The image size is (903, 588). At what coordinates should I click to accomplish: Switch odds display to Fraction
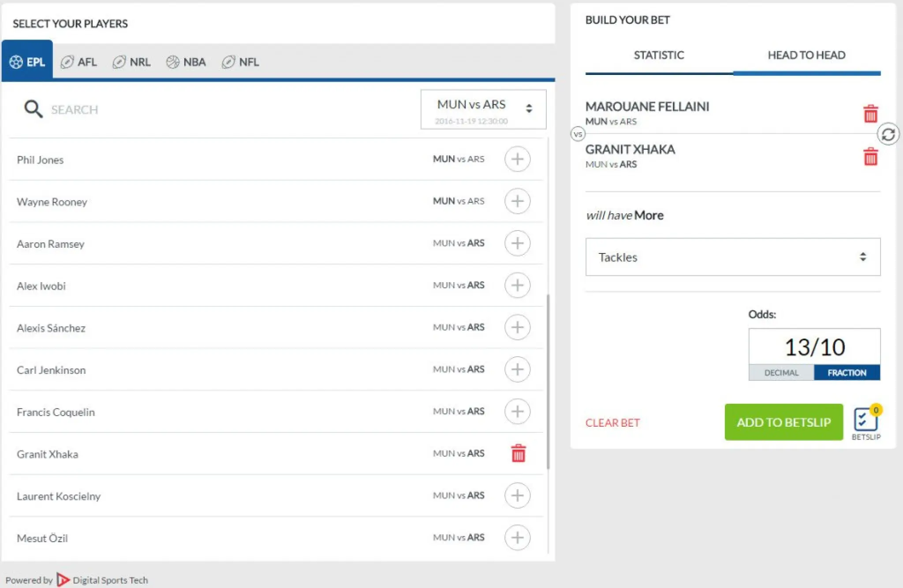(847, 372)
